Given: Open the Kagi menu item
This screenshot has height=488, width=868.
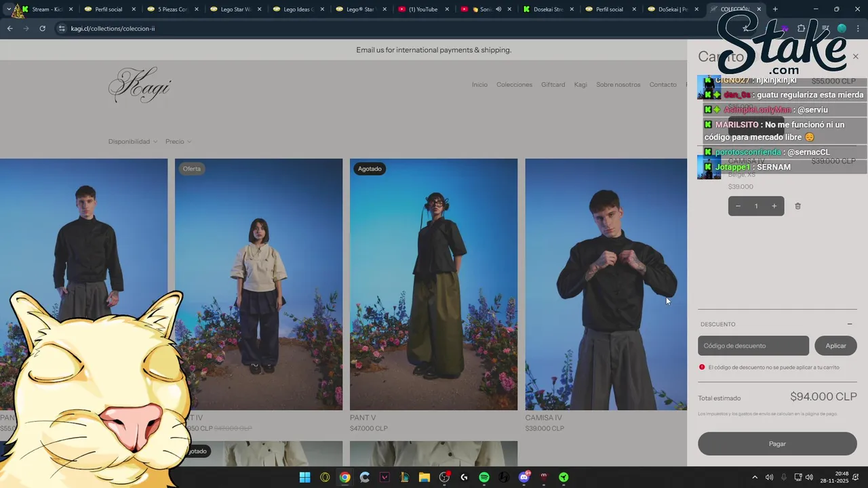Looking at the screenshot, I should click(580, 85).
